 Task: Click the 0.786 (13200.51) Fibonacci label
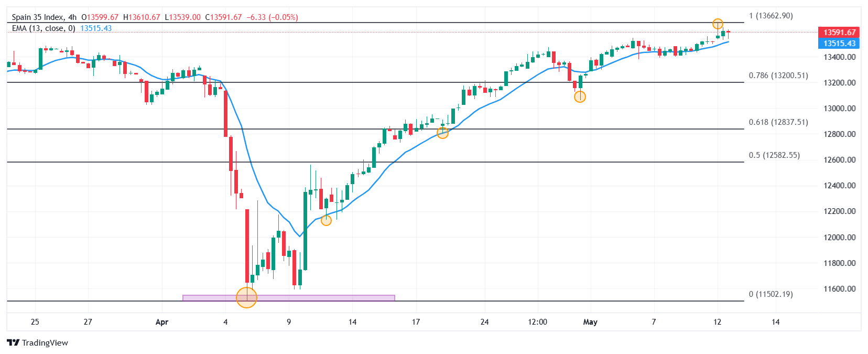pyautogui.click(x=778, y=76)
